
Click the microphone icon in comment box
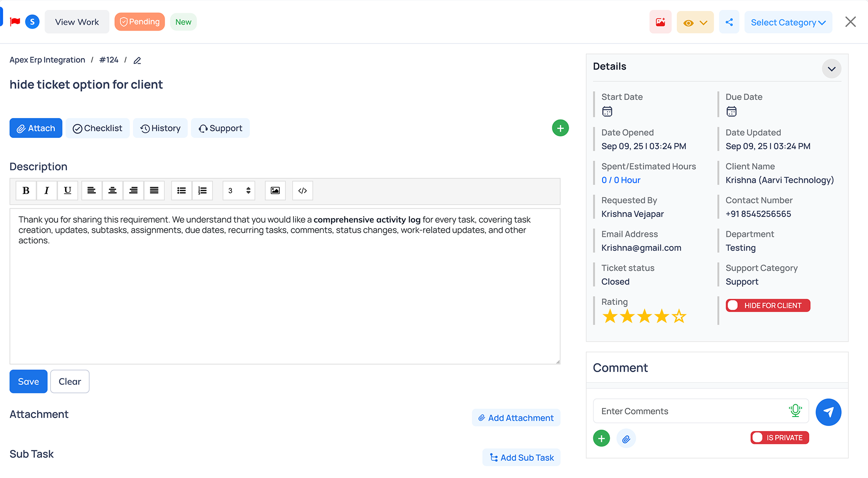[795, 411]
